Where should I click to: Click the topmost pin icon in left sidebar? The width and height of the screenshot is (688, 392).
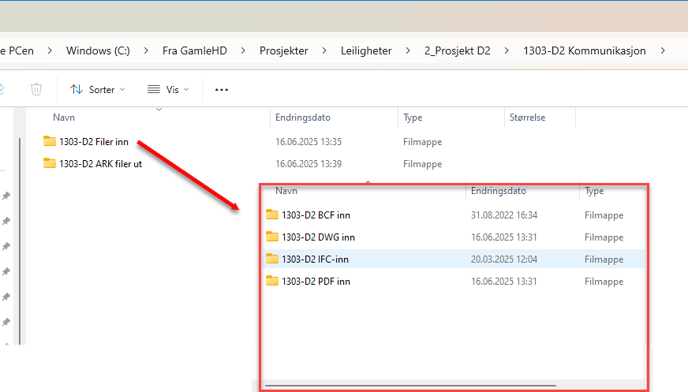click(x=6, y=196)
